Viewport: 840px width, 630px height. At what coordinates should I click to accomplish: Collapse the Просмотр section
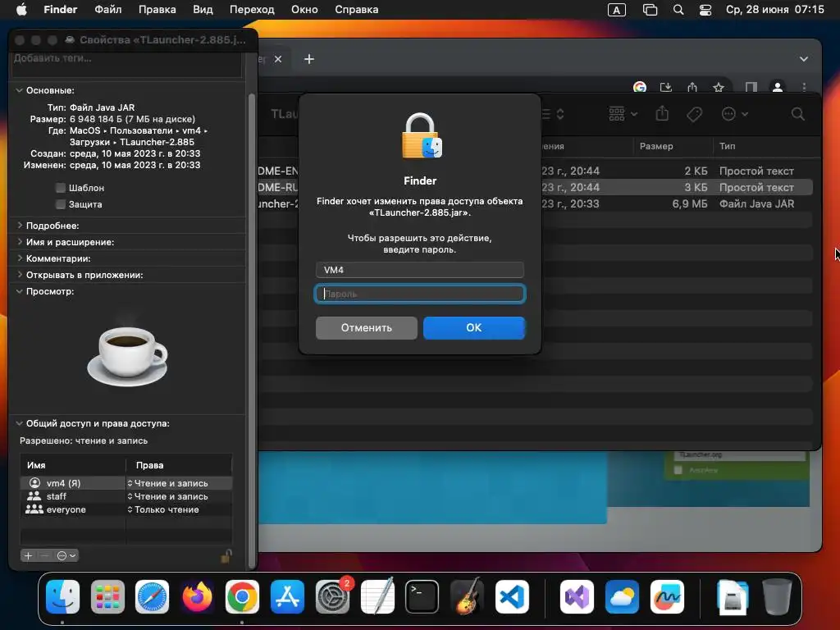[x=20, y=291]
